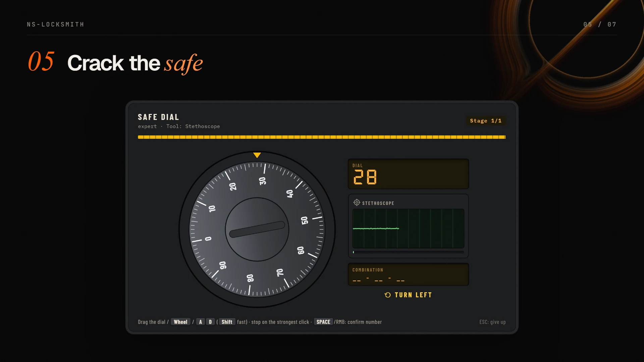
Task: Click the SPACE key hint
Action: point(323,322)
